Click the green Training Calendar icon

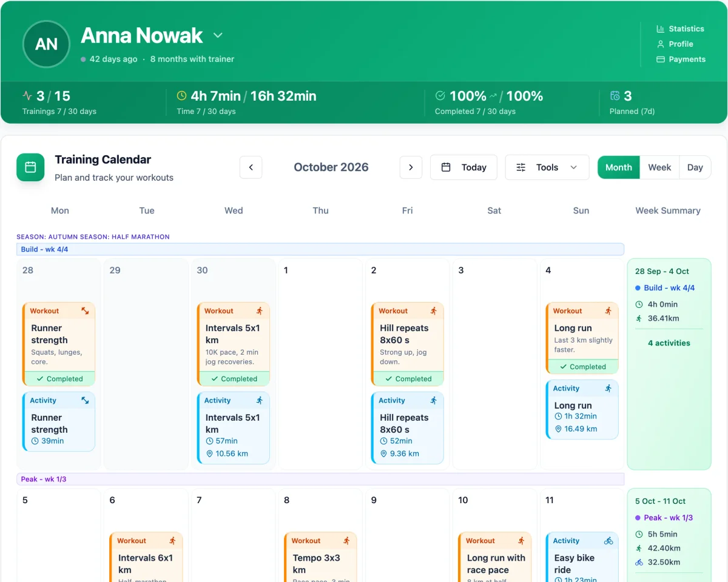(30, 167)
